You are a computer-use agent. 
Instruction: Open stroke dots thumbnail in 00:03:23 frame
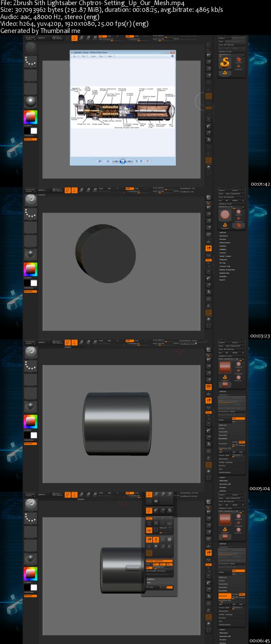pos(30,214)
